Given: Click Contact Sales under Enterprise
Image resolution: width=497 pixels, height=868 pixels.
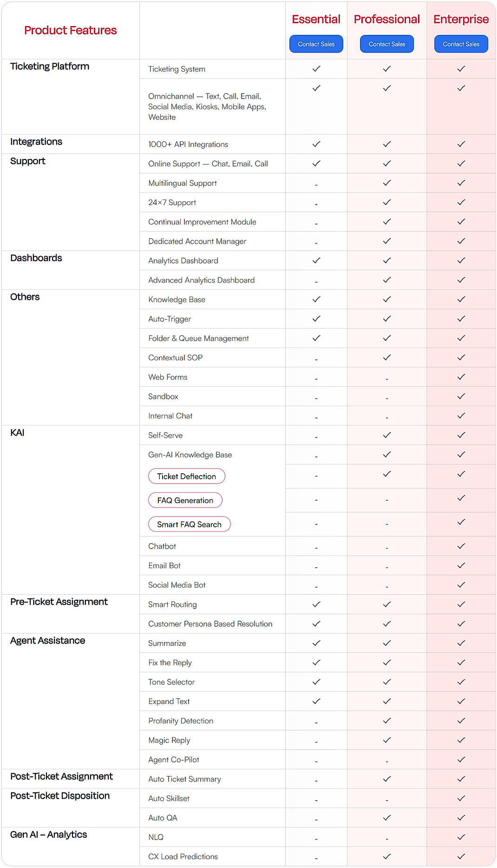Looking at the screenshot, I should click(461, 44).
